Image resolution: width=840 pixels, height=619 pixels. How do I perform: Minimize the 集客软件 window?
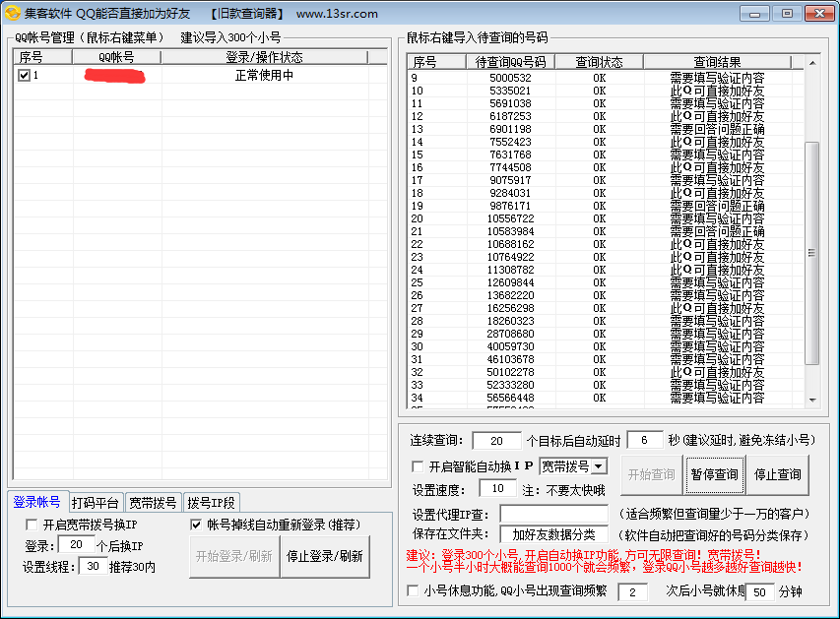754,14
